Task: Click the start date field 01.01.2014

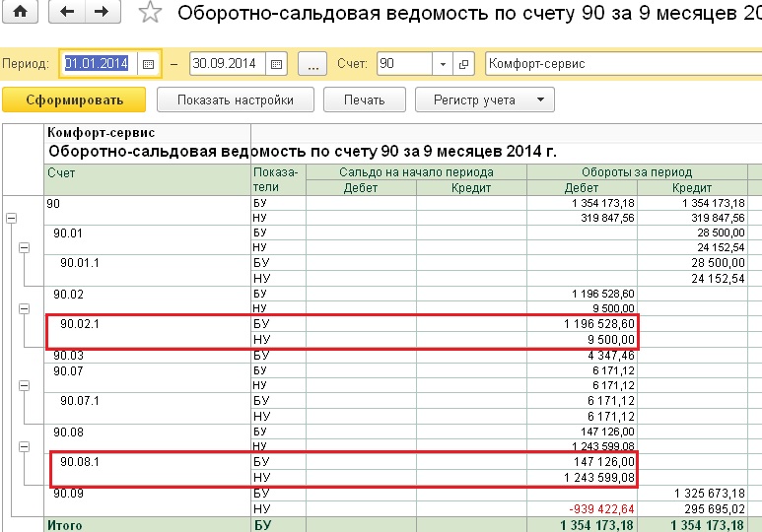Action: pyautogui.click(x=100, y=64)
